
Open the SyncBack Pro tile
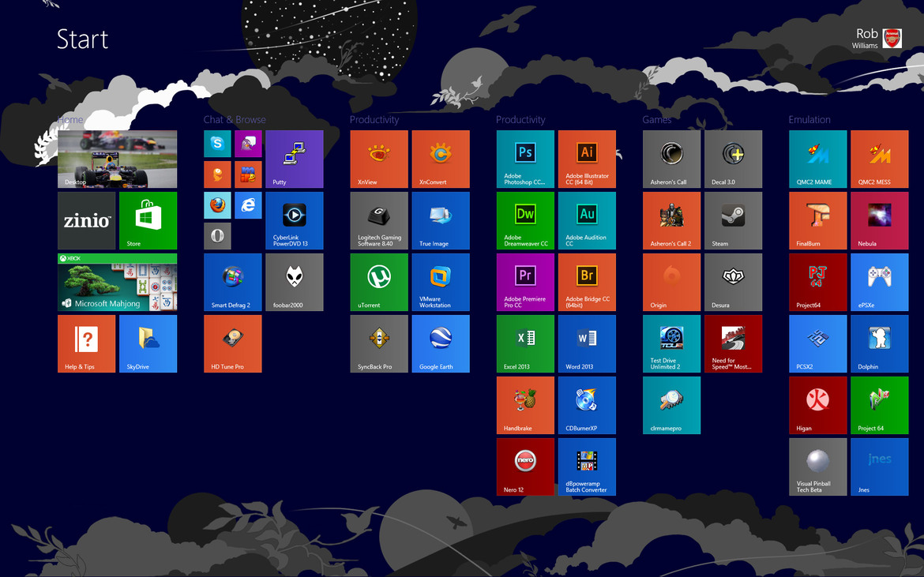click(x=379, y=344)
